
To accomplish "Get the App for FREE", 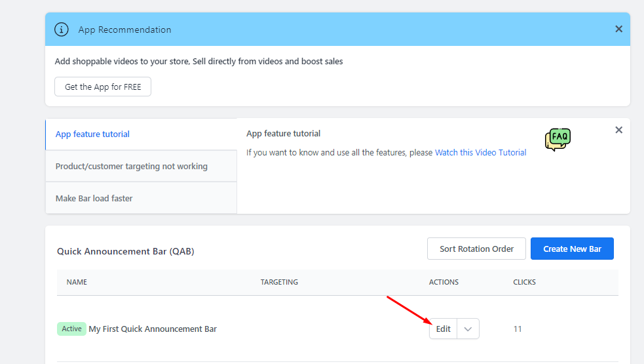I will point(103,87).
